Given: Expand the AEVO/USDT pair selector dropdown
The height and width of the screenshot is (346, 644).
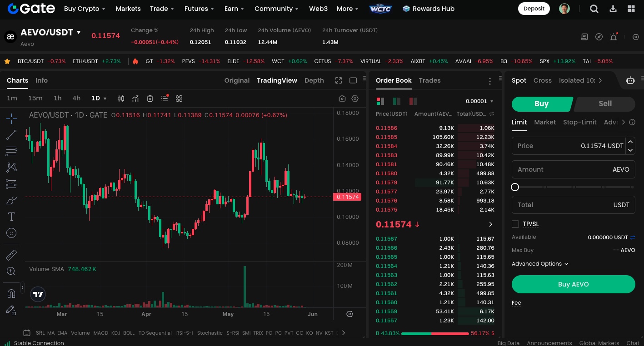Looking at the screenshot, I should pyautogui.click(x=79, y=33).
